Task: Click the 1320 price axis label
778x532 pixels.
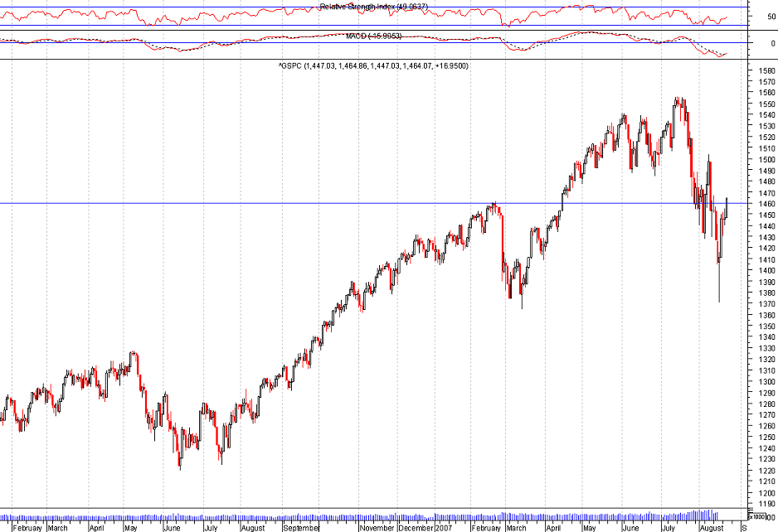Action: [767, 360]
